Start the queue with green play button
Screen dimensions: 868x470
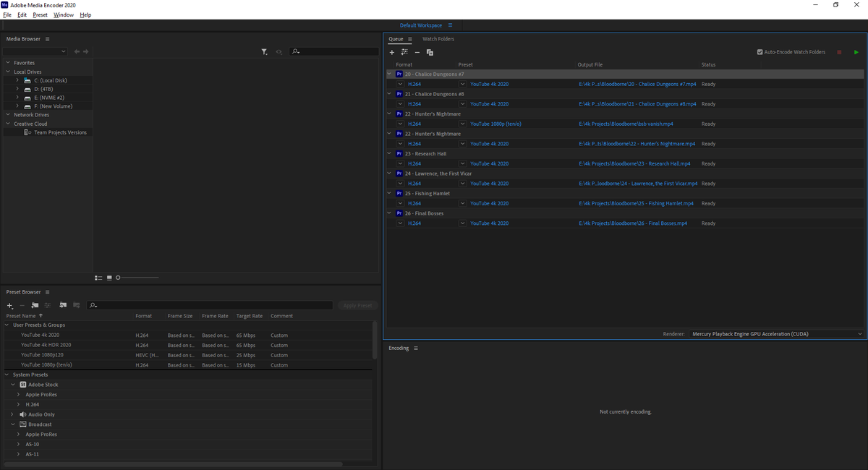click(856, 52)
